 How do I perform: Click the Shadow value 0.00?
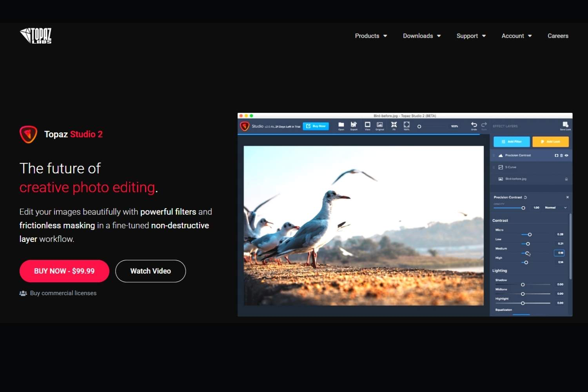point(560,285)
